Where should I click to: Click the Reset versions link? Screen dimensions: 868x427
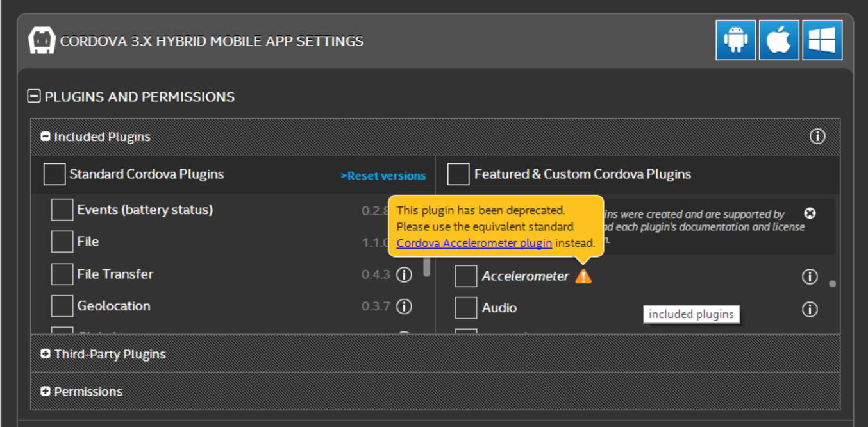[x=383, y=176]
